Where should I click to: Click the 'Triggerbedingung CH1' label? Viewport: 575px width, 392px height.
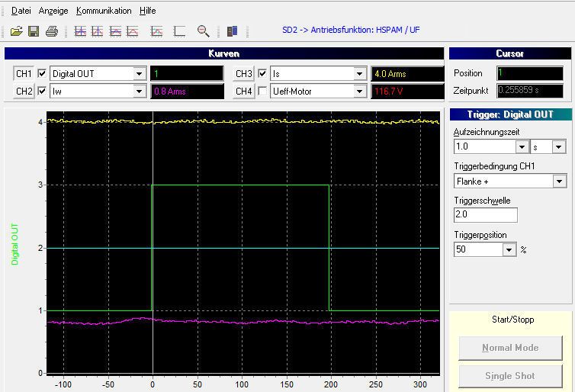494,166
